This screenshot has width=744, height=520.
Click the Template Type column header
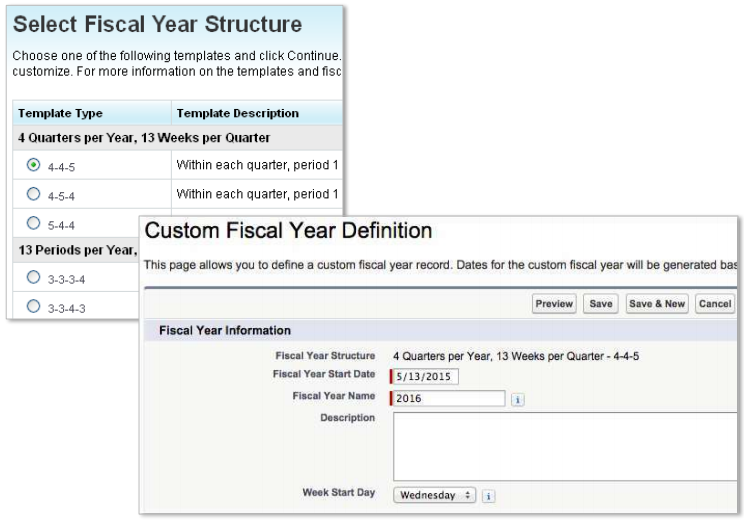[x=60, y=114]
